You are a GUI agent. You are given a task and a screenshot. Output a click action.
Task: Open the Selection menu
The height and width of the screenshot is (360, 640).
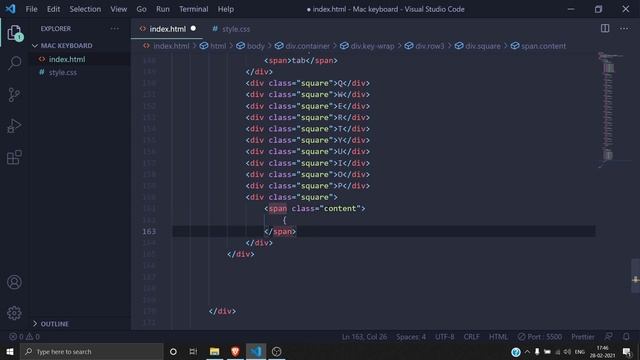pyautogui.click(x=85, y=9)
